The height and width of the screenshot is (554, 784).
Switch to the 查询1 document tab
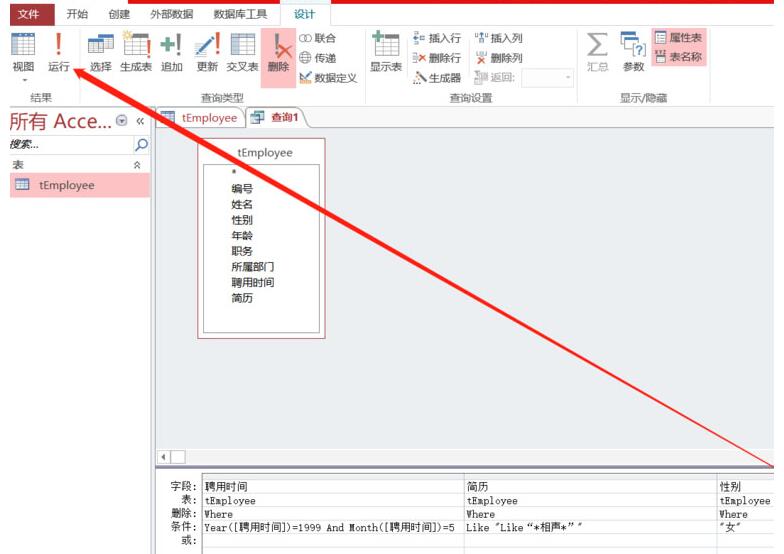coord(275,118)
